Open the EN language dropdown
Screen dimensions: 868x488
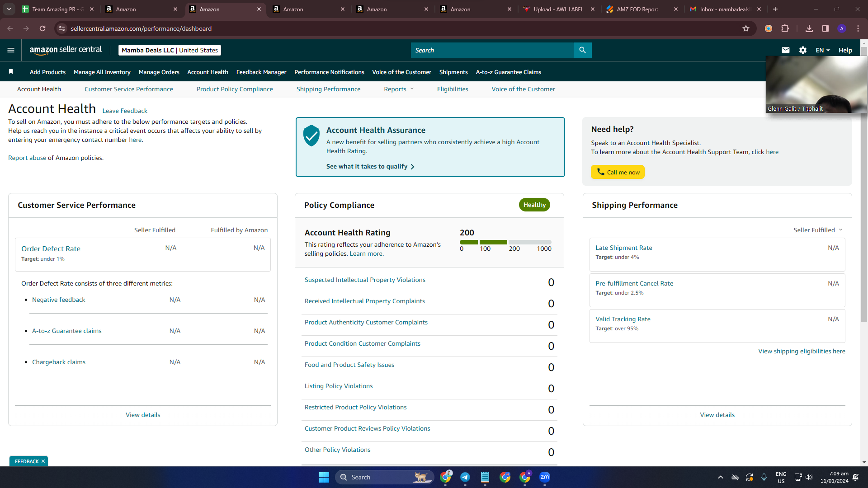point(823,50)
